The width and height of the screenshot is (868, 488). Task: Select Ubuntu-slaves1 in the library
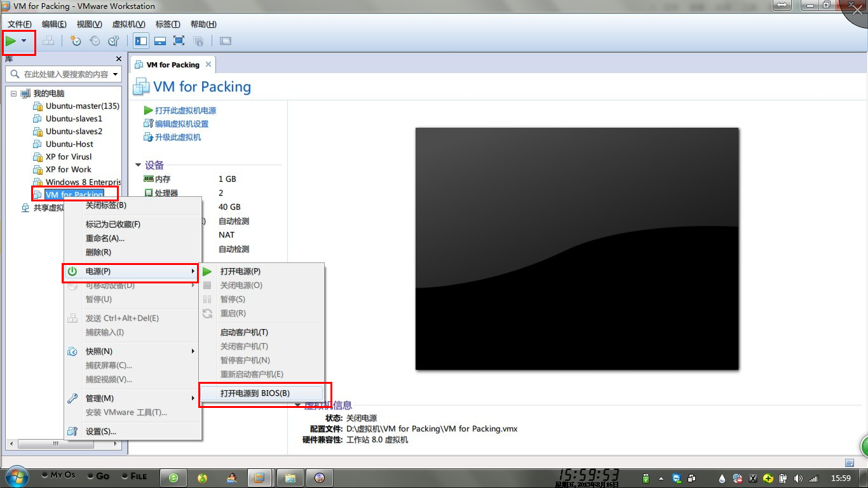coord(74,119)
